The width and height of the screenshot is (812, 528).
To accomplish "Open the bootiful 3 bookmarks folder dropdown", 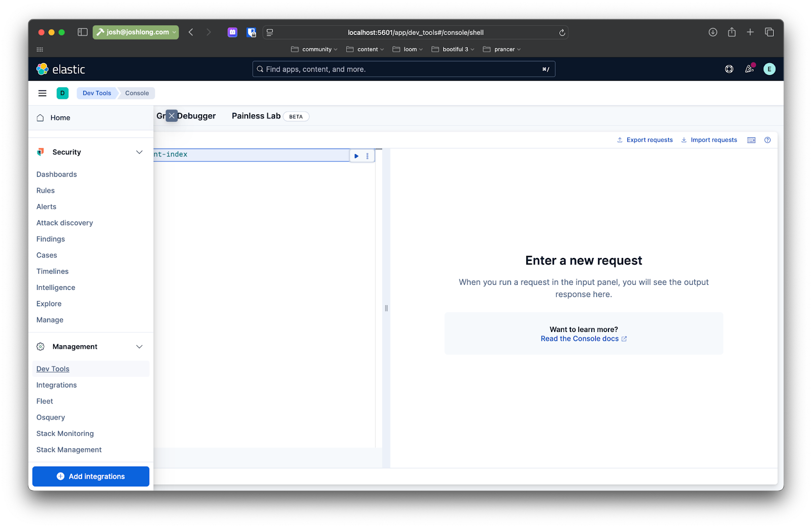I will (453, 49).
